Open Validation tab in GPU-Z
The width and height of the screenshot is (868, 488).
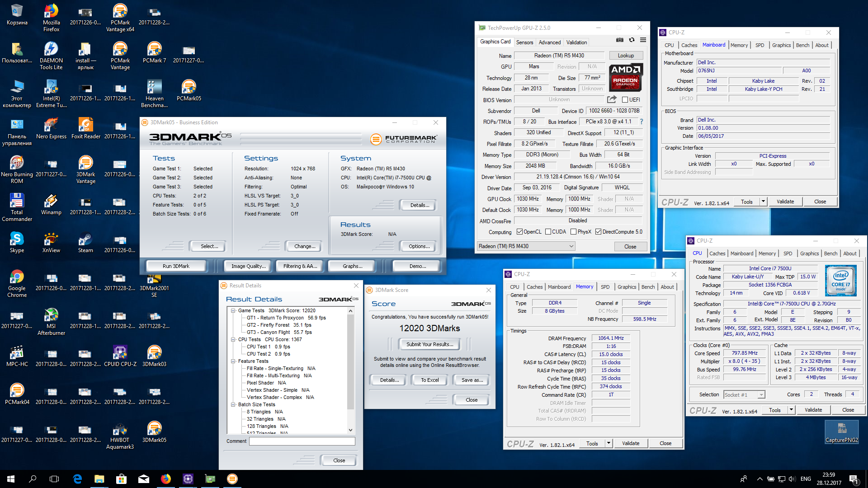[x=577, y=42]
